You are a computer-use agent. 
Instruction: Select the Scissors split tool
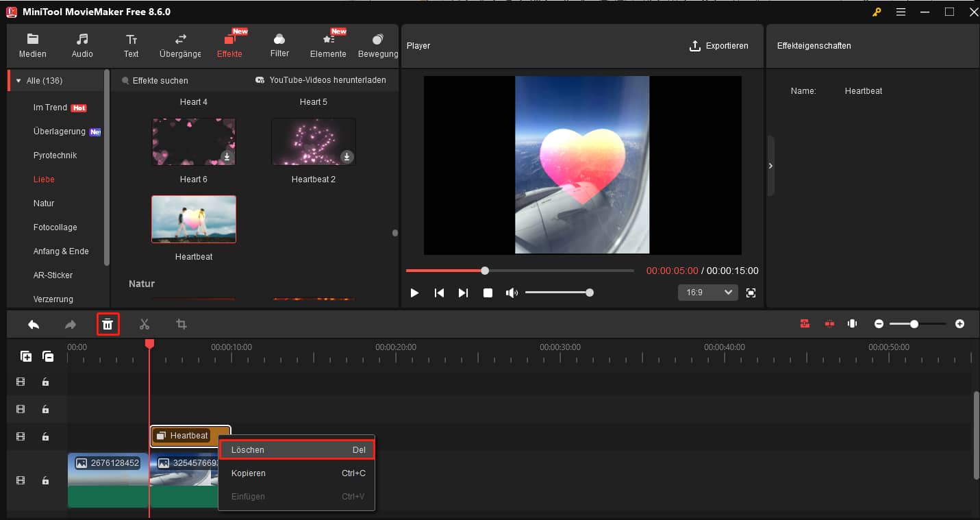145,323
